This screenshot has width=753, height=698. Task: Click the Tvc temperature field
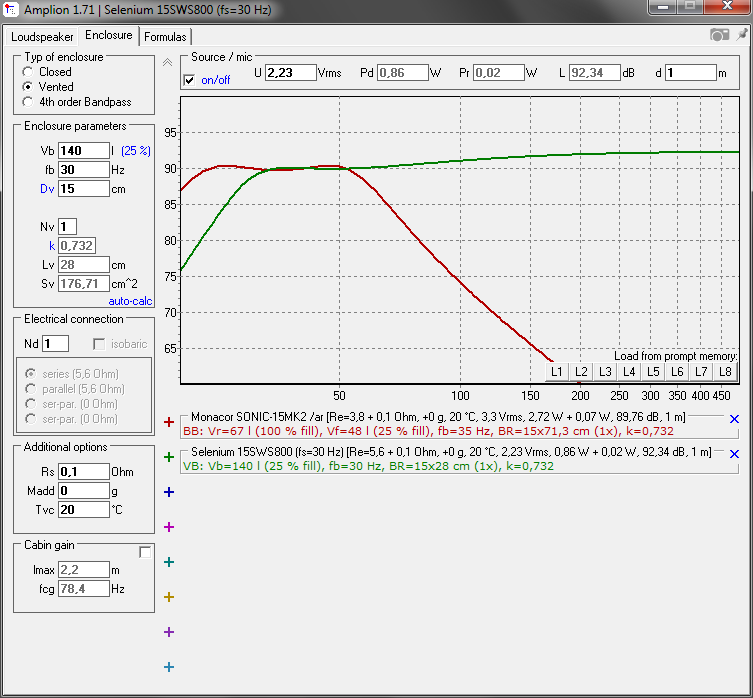click(84, 510)
